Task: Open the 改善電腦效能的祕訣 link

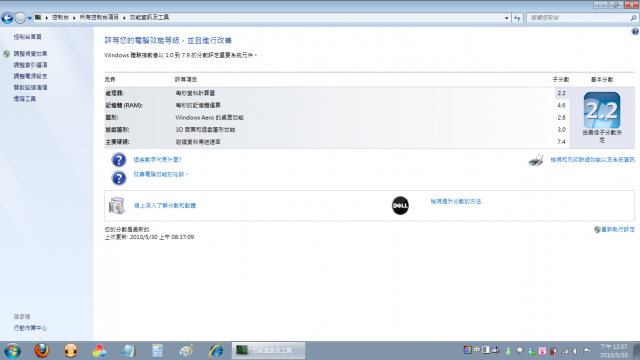Action: 161,174
